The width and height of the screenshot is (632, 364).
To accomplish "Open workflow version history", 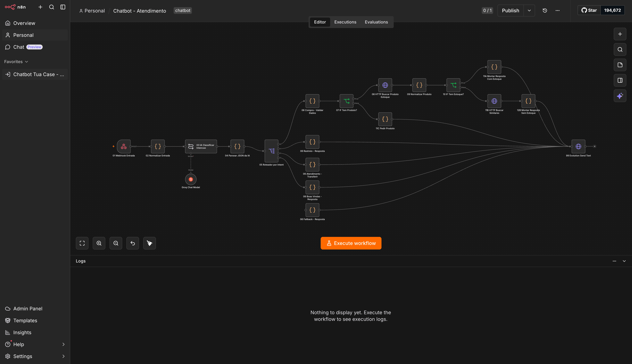I will [545, 11].
